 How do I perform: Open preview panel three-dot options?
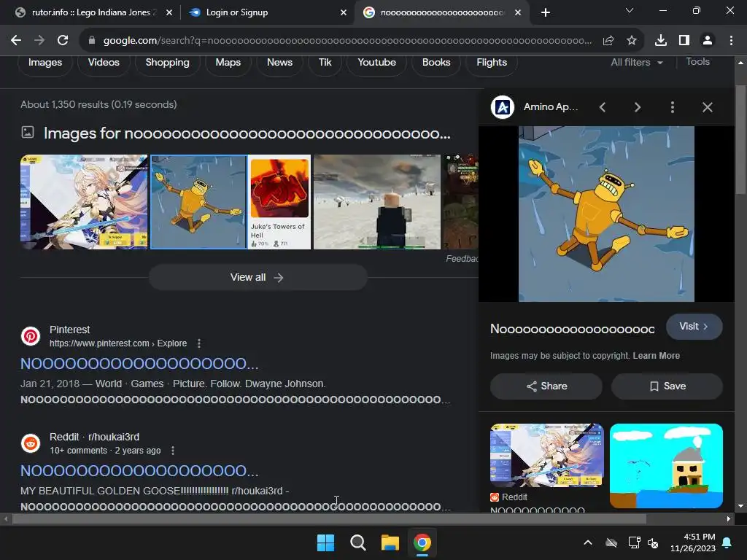coord(672,107)
